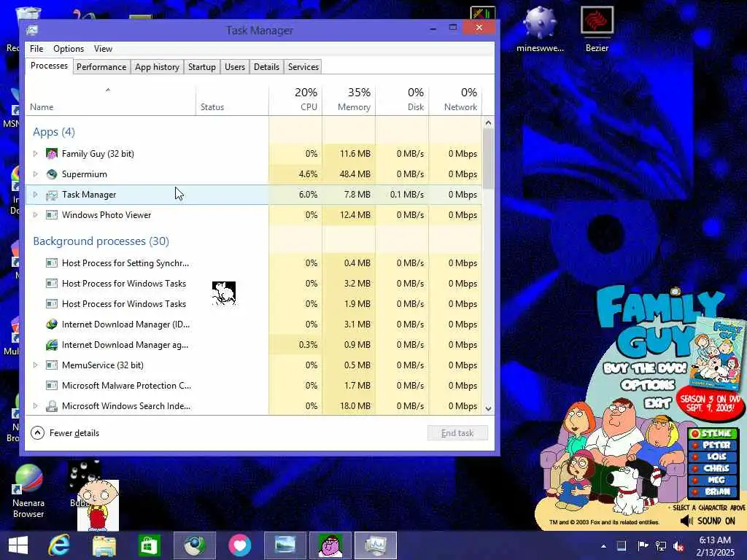Click the Family Guy process icon

pos(52,153)
